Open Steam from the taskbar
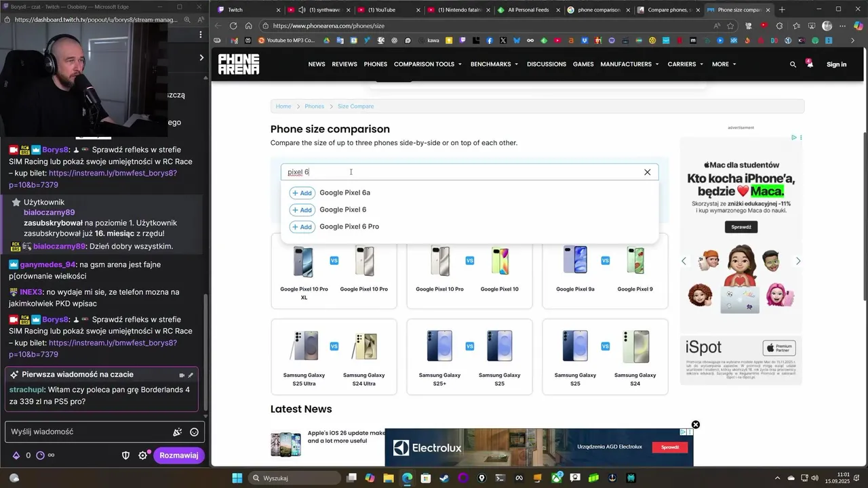This screenshot has width=868, height=488. click(444, 478)
